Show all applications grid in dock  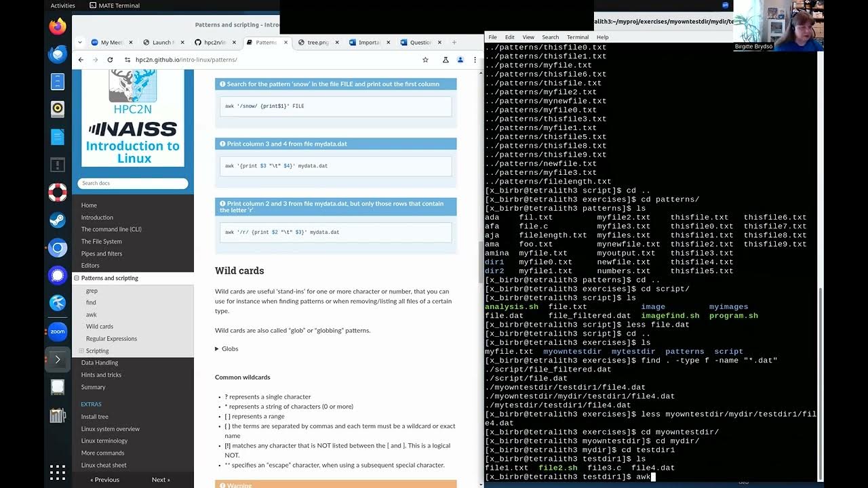click(58, 472)
